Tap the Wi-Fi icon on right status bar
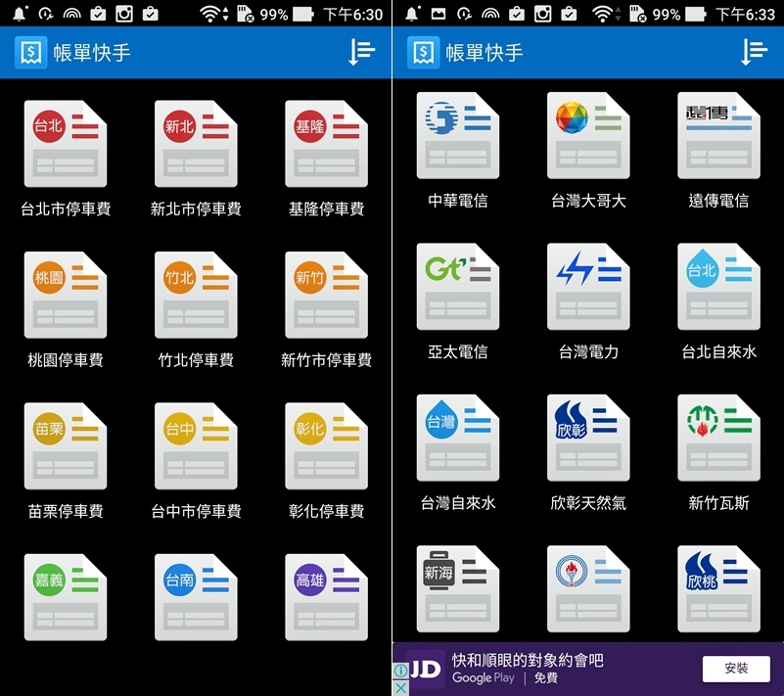The image size is (784, 696). point(603,14)
